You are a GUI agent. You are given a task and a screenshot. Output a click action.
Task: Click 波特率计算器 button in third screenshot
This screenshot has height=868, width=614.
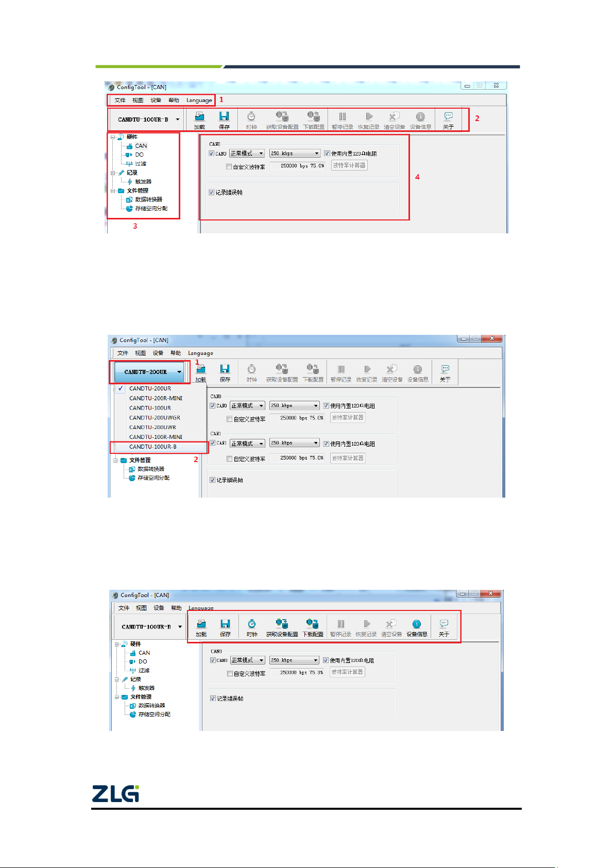[347, 672]
